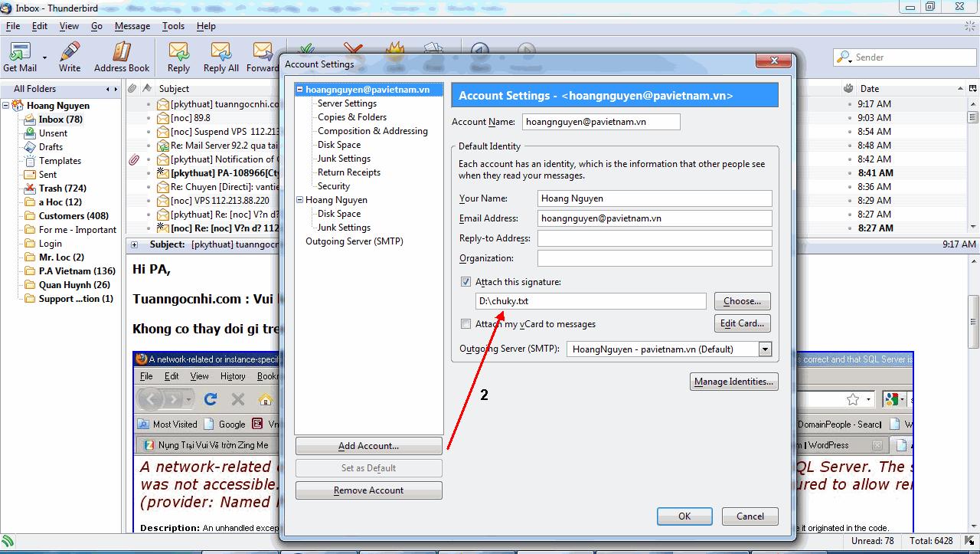This screenshot has height=554, width=980.
Task: Open the Get Mail dropdown arrow
Action: (44, 57)
